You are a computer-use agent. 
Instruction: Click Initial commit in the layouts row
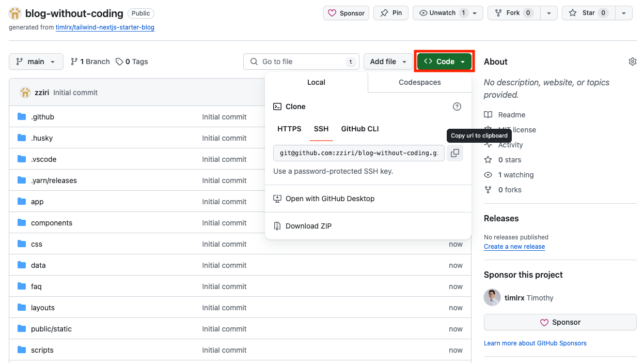225,308
